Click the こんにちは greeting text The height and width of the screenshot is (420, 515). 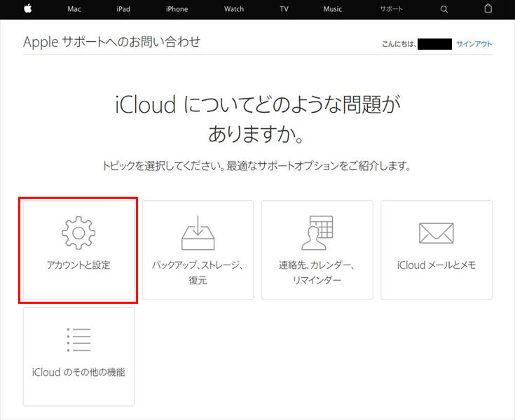[399, 44]
